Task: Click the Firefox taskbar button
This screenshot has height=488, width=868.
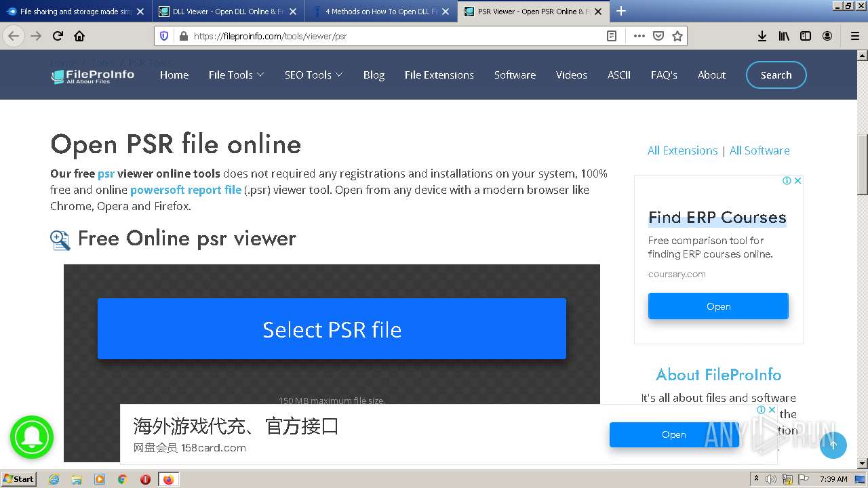Action: tap(168, 479)
